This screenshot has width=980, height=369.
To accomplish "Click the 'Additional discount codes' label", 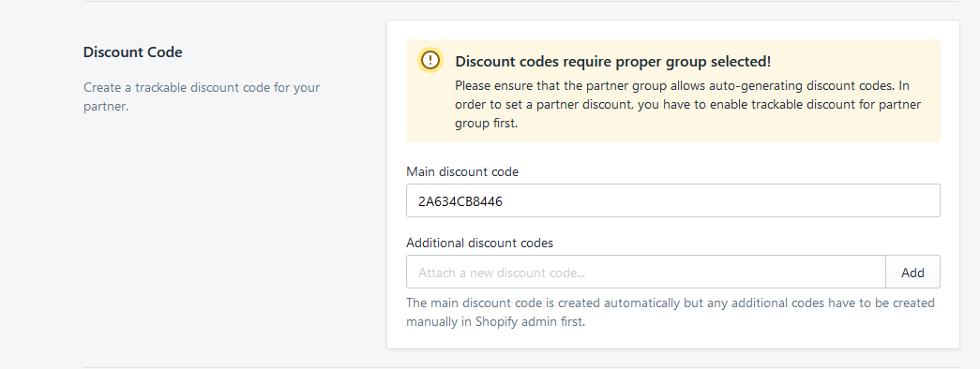I will [x=479, y=243].
